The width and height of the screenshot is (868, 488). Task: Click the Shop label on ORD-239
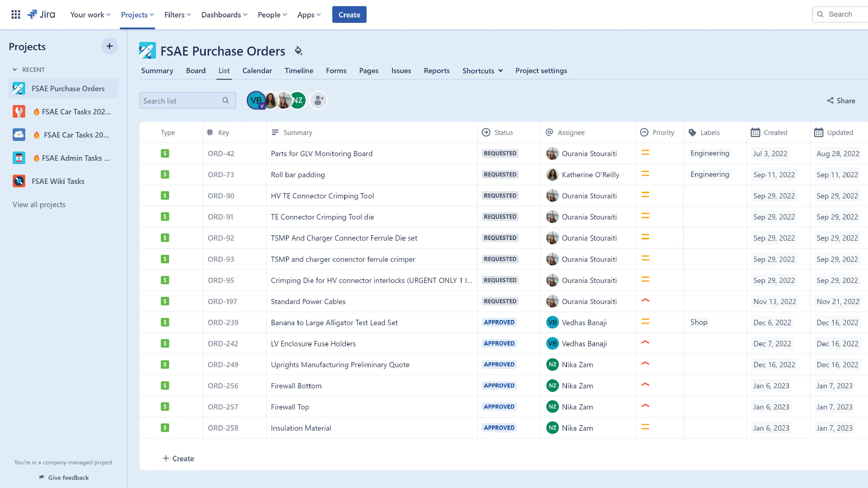point(699,322)
